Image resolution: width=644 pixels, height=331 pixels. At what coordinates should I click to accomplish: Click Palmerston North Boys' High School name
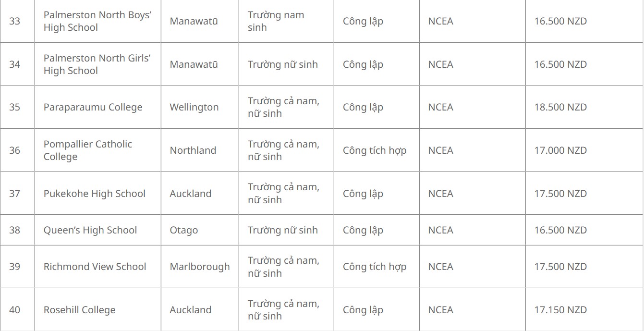coord(97,21)
